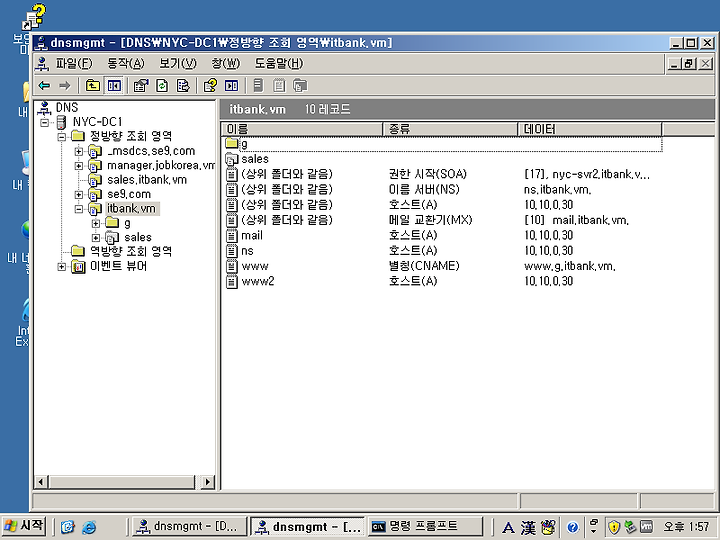Click the security shield tray icon

[x=613, y=527]
